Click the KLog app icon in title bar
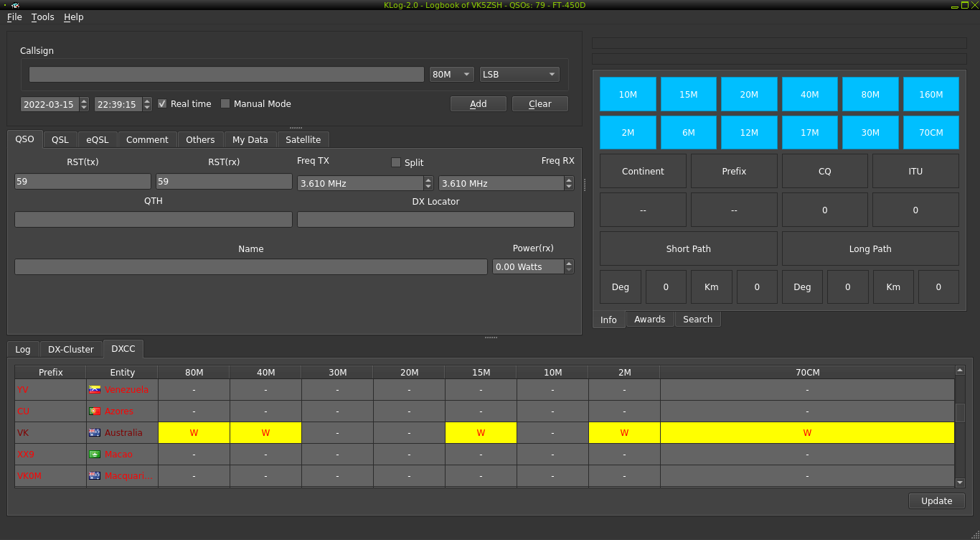The image size is (980, 540). point(15,5)
